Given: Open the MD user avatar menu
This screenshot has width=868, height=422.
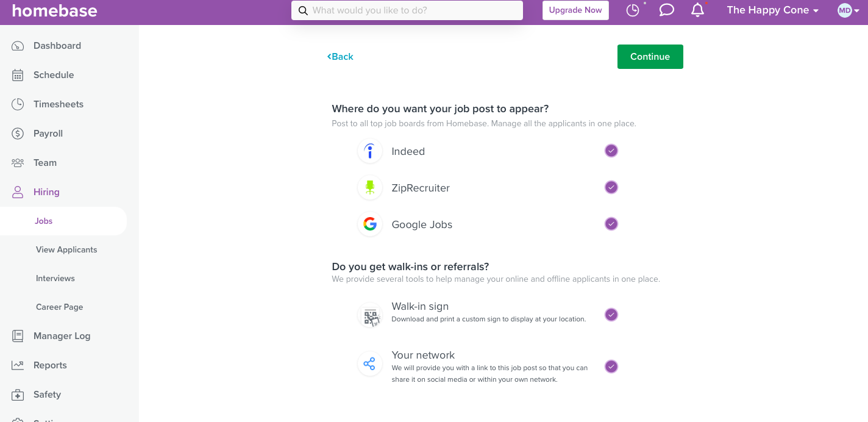Looking at the screenshot, I should click(848, 10).
